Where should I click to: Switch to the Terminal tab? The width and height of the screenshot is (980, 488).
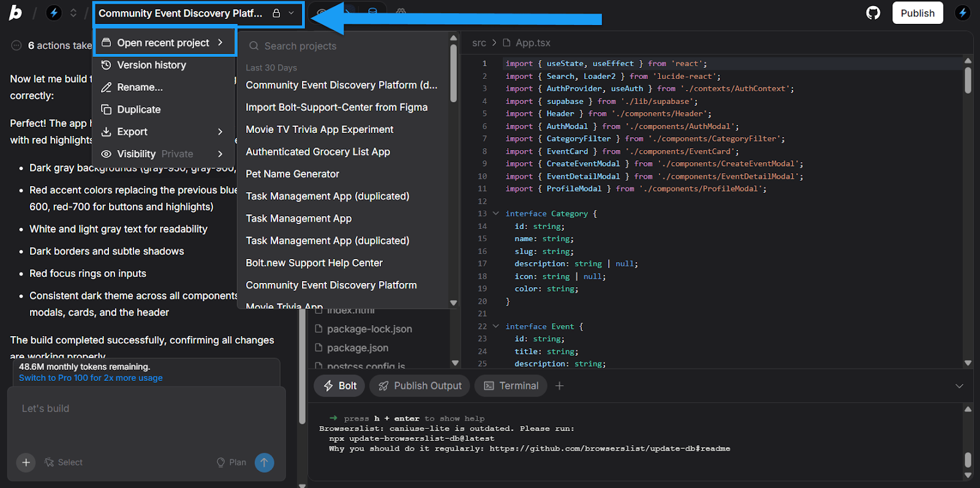coord(511,386)
